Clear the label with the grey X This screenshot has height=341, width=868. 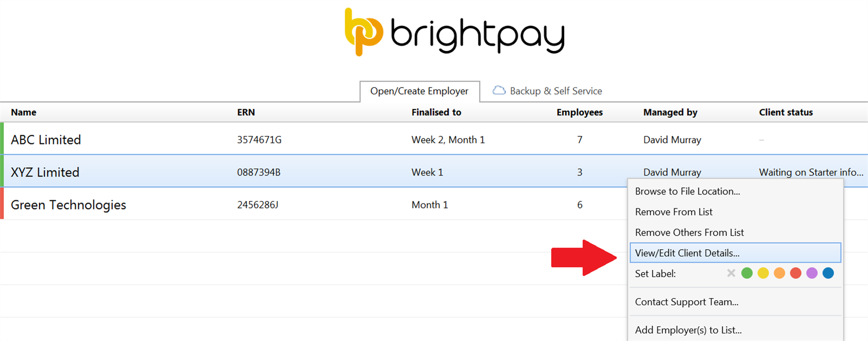coord(731,273)
